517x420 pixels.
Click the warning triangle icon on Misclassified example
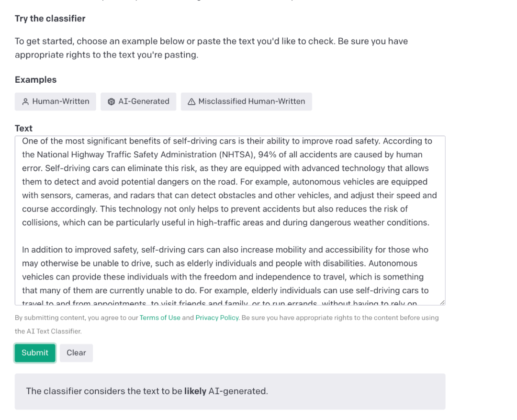pyautogui.click(x=191, y=101)
